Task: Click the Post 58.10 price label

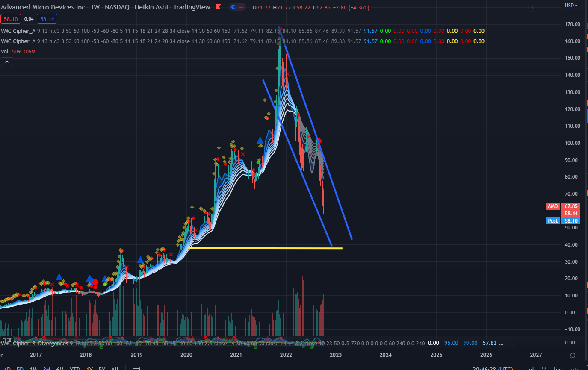Action: click(562, 220)
